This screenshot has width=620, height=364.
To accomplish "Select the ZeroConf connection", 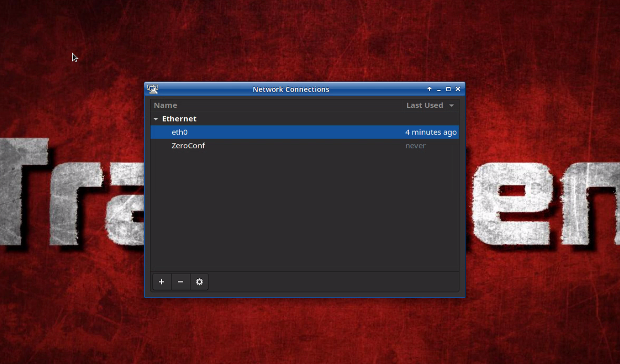I will (188, 146).
